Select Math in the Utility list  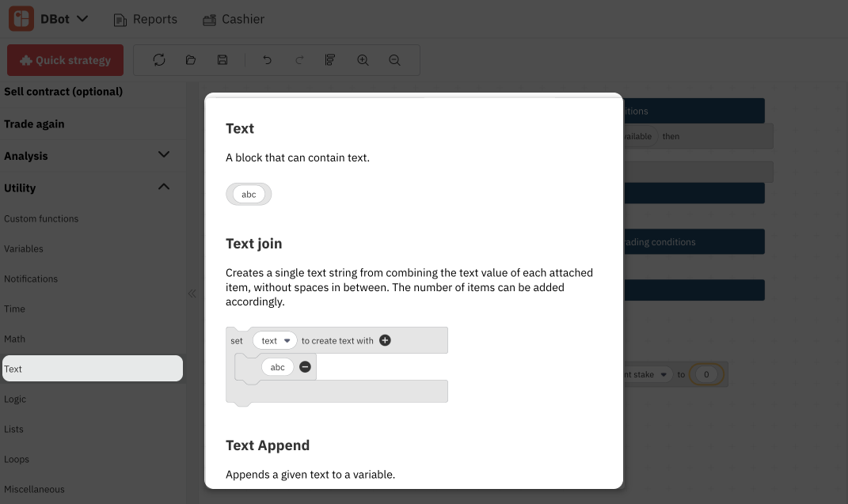[x=15, y=339]
